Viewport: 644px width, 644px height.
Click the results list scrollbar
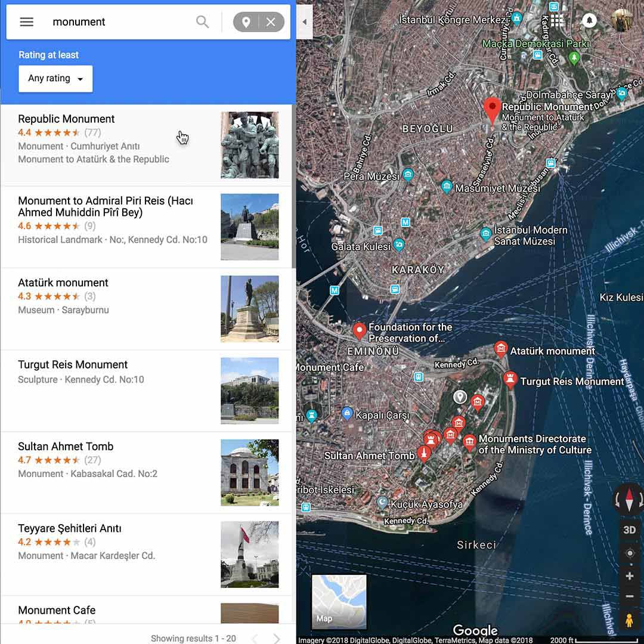[x=293, y=186]
